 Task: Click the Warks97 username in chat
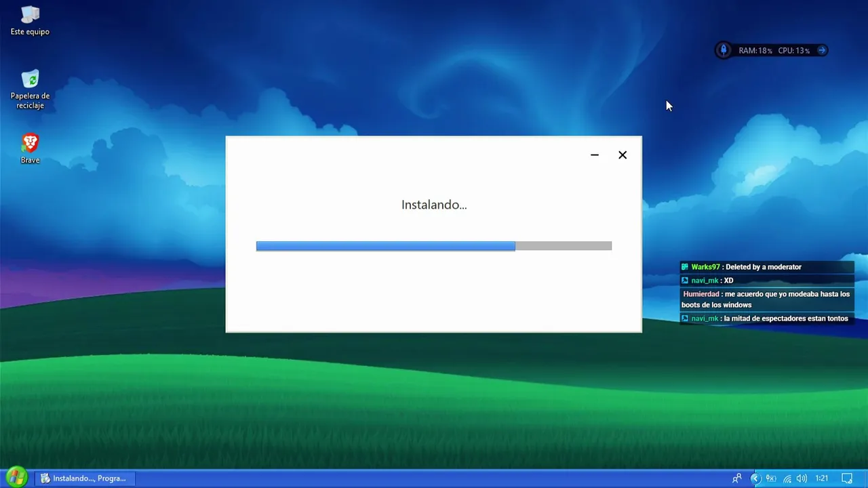coord(705,267)
